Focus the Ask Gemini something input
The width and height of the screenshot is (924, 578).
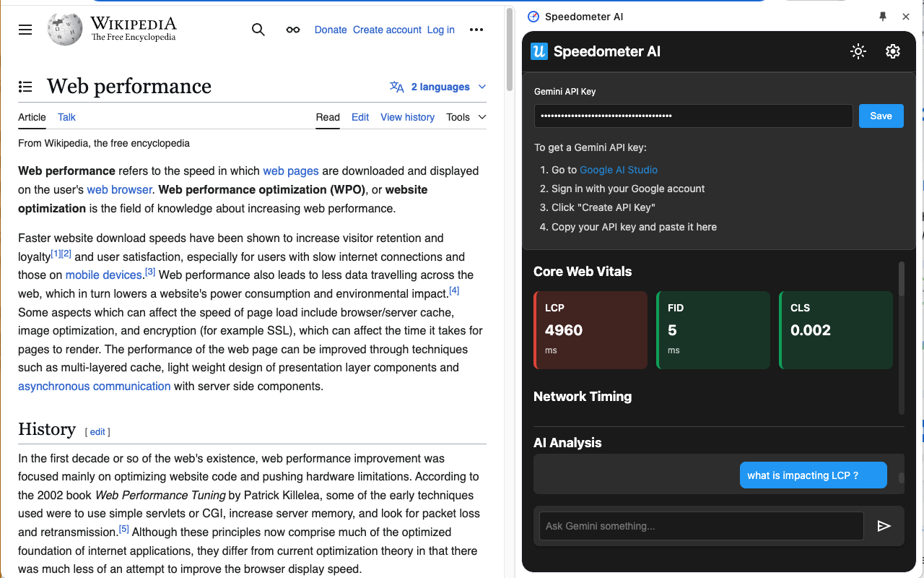pos(702,526)
